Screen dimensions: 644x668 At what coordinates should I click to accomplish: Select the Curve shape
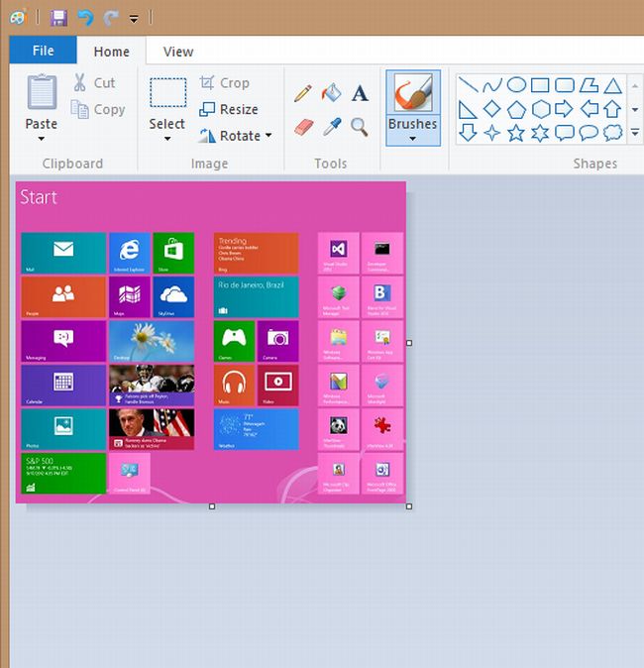(x=492, y=85)
